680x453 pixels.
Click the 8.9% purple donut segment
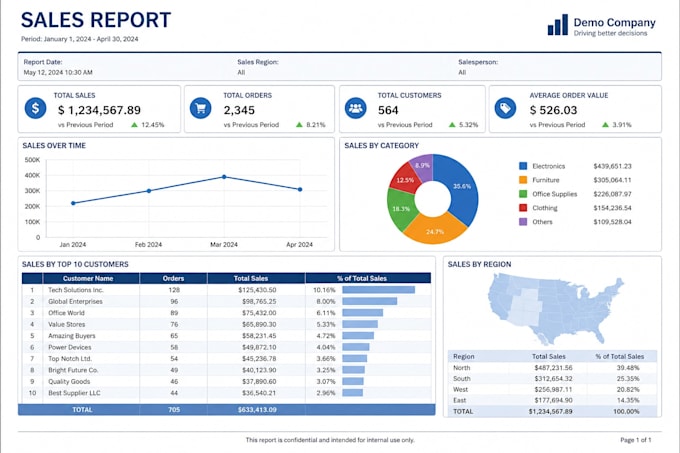click(422, 166)
